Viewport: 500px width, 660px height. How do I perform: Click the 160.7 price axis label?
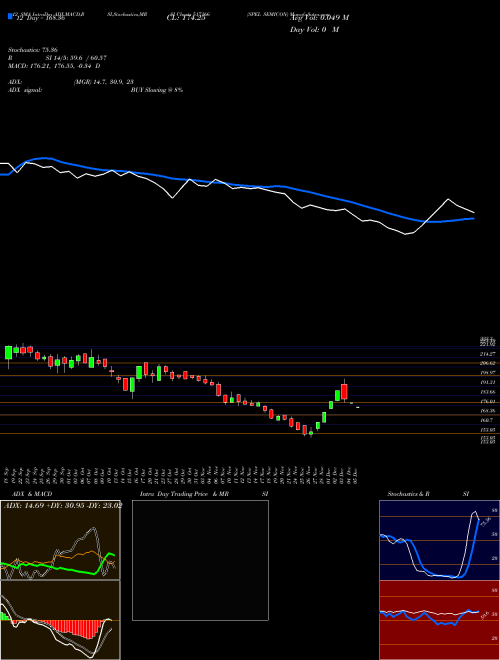[486, 420]
